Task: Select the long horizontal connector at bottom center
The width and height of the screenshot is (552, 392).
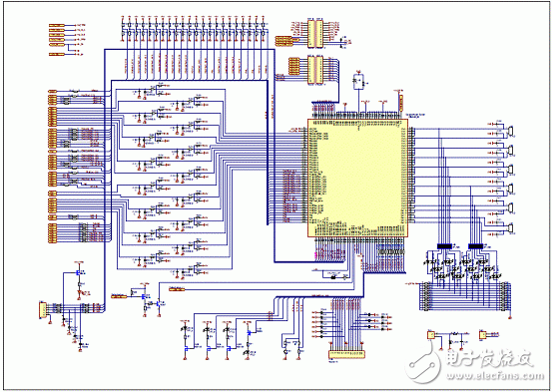Action: coord(346,354)
